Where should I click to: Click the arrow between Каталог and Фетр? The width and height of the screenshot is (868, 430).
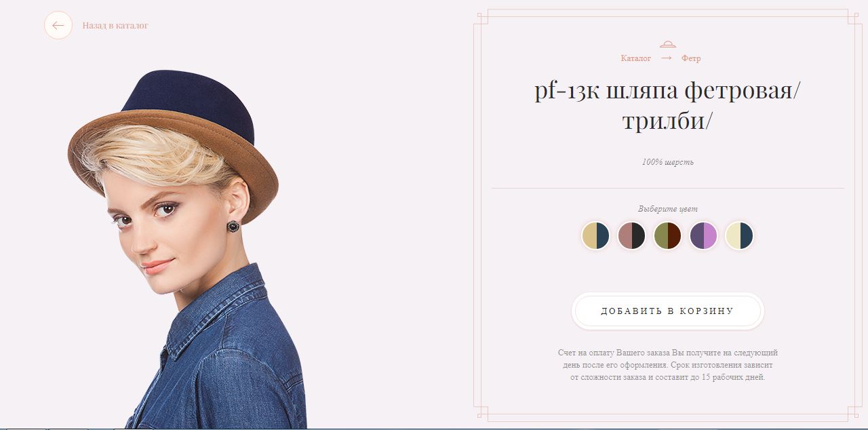(x=666, y=58)
